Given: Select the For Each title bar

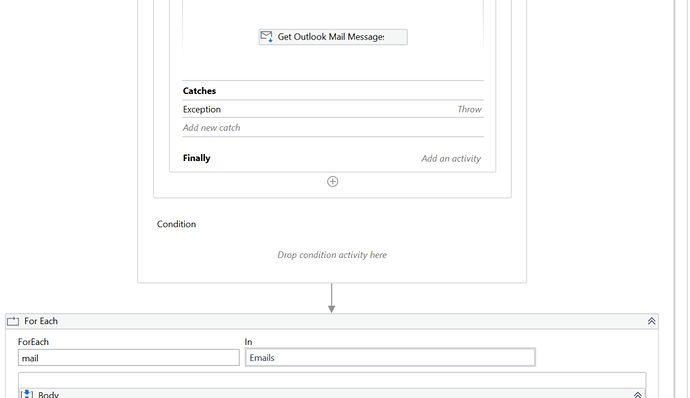Looking at the screenshot, I should click(x=332, y=321).
